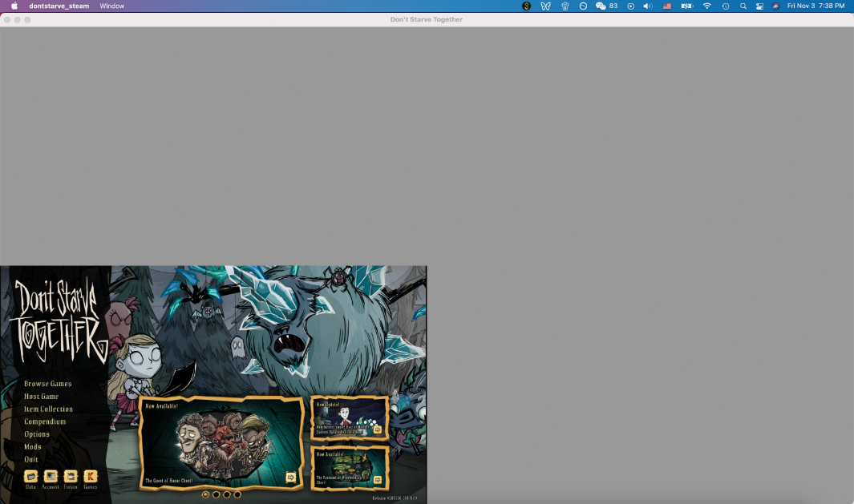The image size is (854, 504).
Task: Open the Account icon button
Action: [51, 477]
